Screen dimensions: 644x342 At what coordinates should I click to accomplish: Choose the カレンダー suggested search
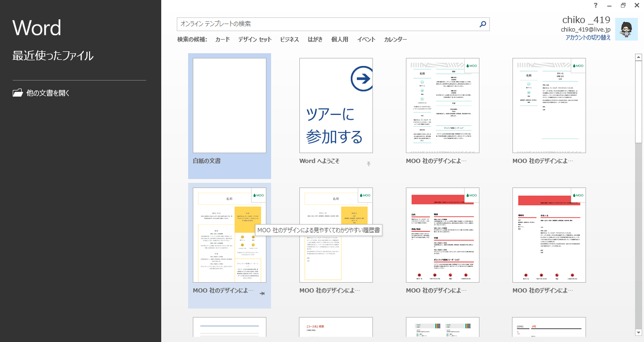396,40
